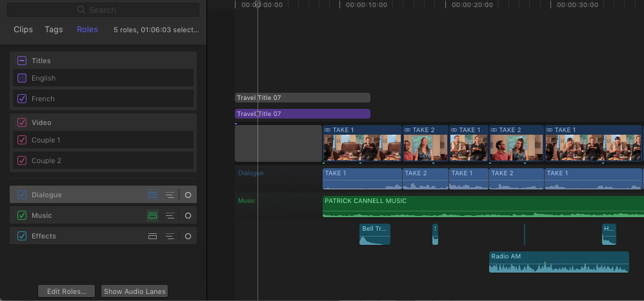644x301 pixels.
Task: Click the Edit Roles button
Action: click(66, 291)
